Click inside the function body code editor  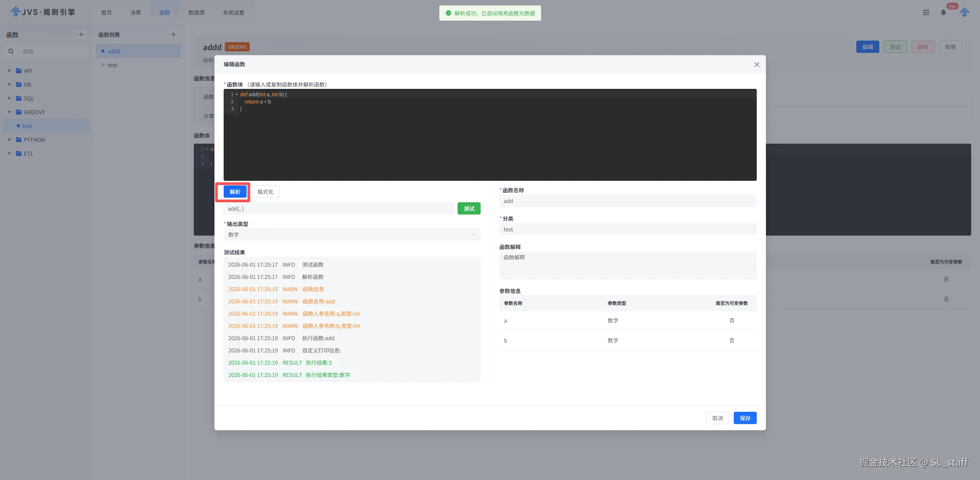point(490,135)
